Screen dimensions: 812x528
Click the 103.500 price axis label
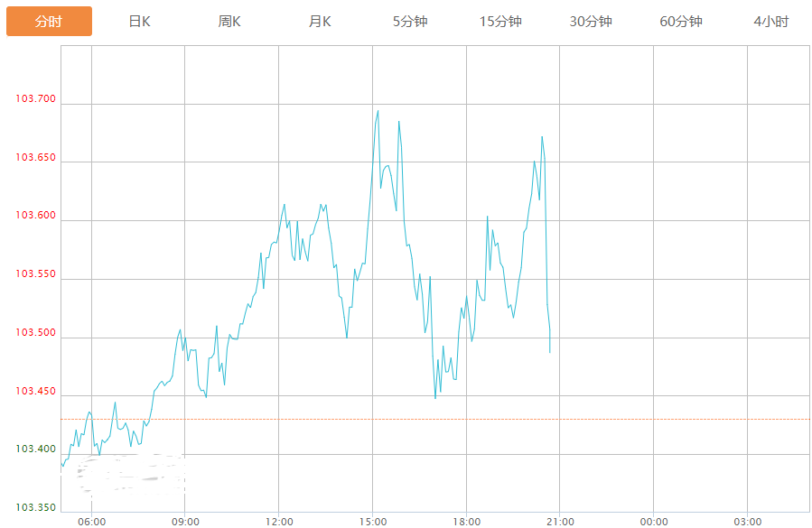pyautogui.click(x=36, y=333)
